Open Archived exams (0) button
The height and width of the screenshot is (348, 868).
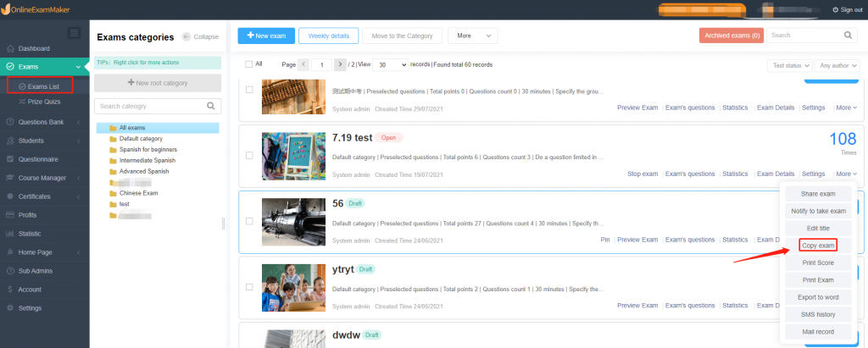tap(731, 36)
